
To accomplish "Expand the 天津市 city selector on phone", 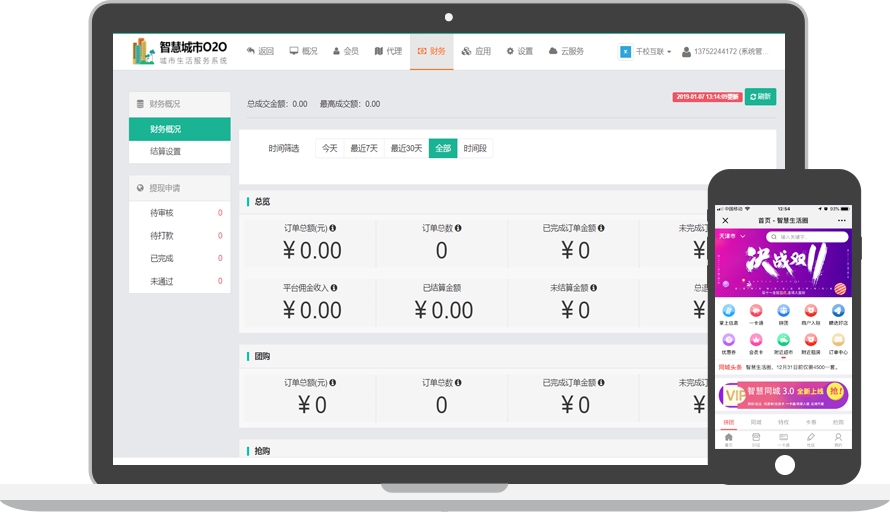I will (x=732, y=236).
